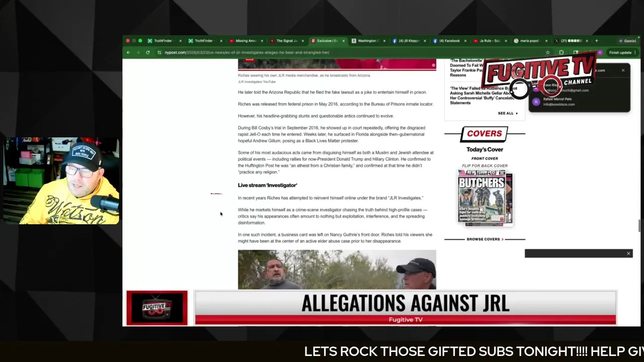Image resolution: width=644 pixels, height=362 pixels.
Task: Click the FRONT COVER label
Action: [485, 158]
